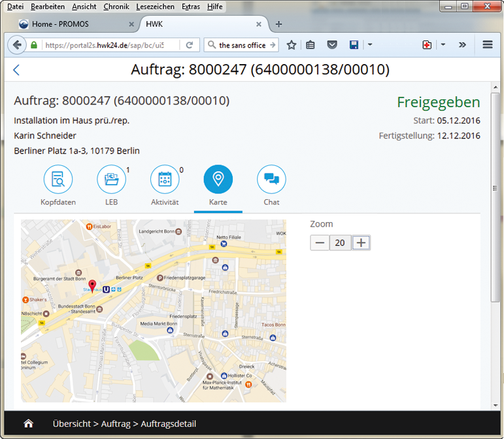The width and height of the screenshot is (504, 439).
Task: Open the Chat speech bubble icon
Action: click(271, 180)
